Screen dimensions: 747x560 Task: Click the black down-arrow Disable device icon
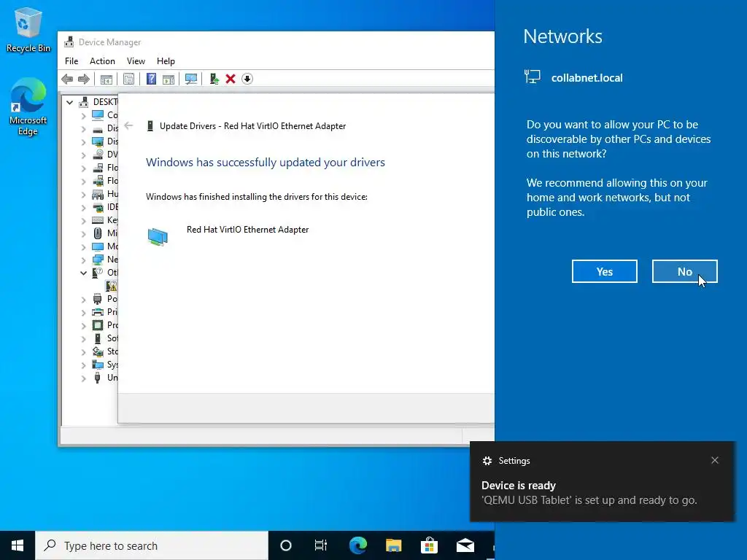pos(247,79)
